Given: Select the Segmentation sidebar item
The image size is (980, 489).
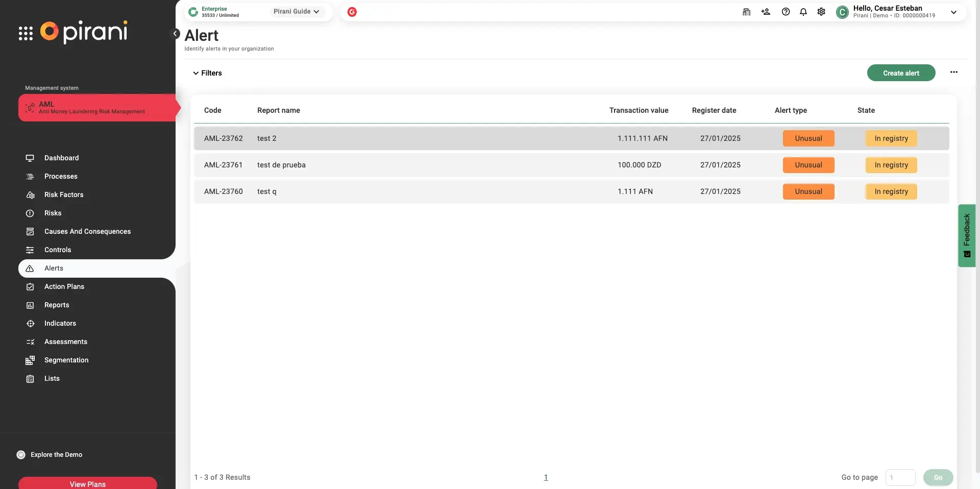Looking at the screenshot, I should 66,360.
